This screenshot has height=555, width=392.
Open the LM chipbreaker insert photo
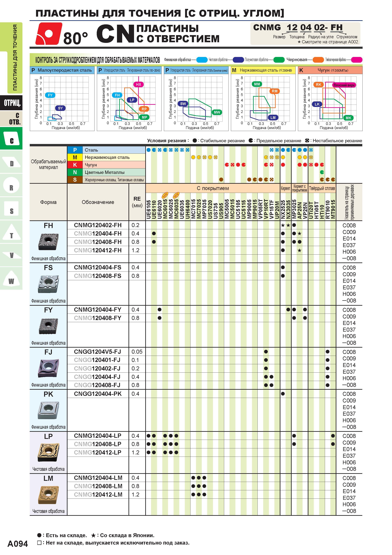[48, 495]
